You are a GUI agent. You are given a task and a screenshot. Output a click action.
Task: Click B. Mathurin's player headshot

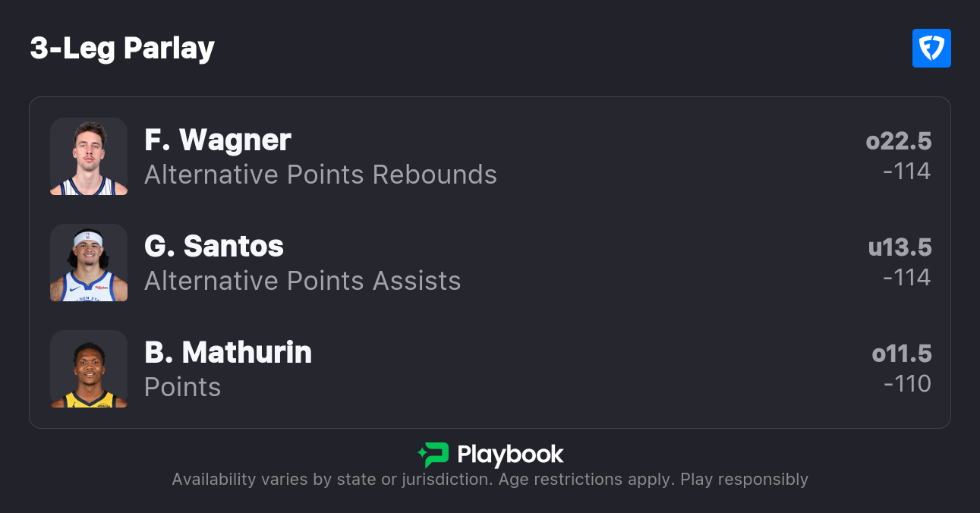point(89,369)
